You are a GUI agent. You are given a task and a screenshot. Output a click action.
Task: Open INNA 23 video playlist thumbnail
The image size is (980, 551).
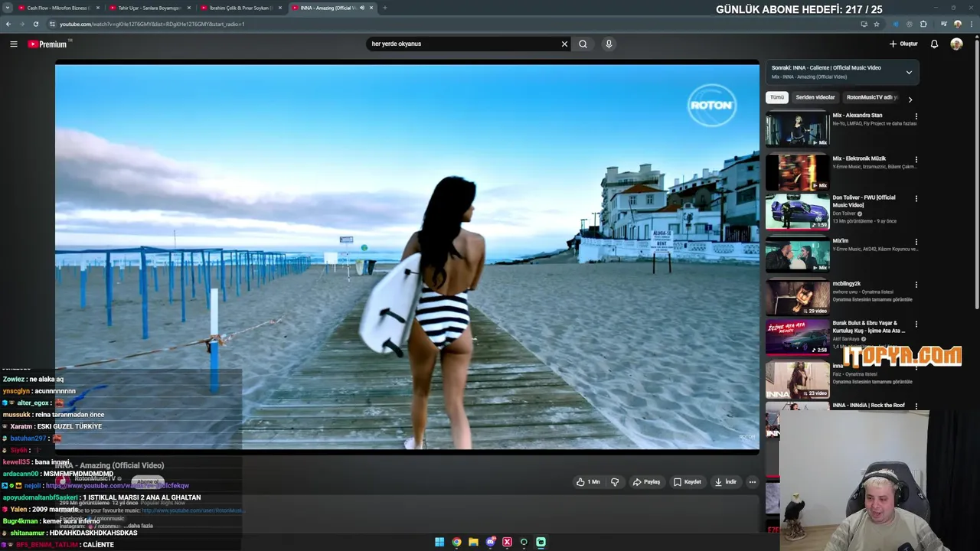click(797, 380)
